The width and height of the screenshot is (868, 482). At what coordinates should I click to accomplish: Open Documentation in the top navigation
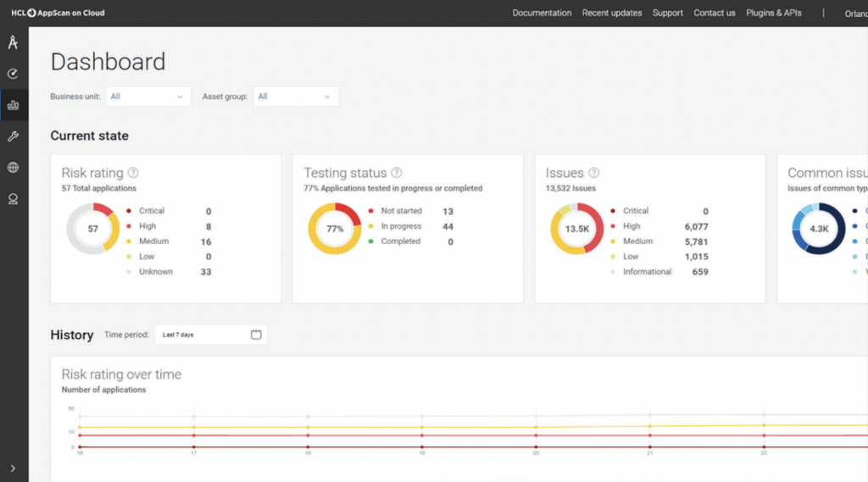[542, 13]
